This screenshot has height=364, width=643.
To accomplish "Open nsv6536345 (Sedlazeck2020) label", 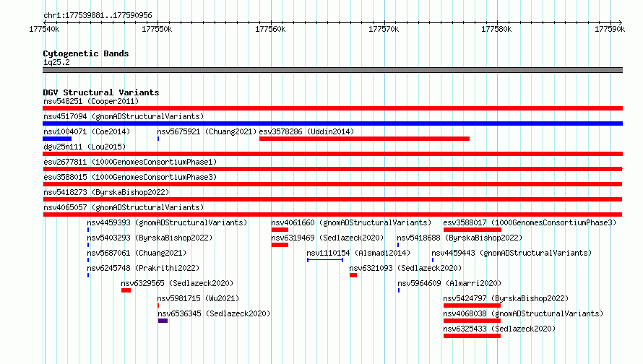I will coord(214,313).
